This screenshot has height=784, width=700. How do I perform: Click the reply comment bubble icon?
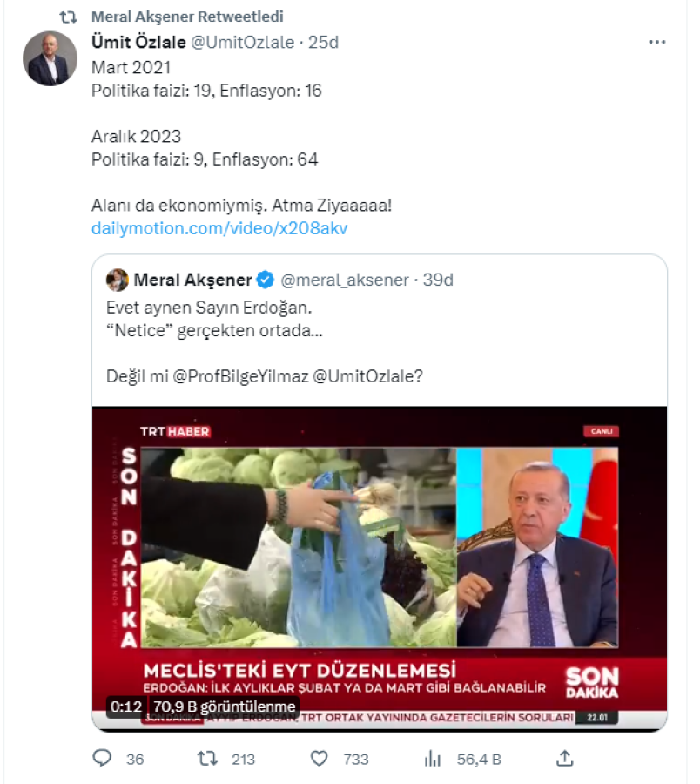[x=103, y=759]
